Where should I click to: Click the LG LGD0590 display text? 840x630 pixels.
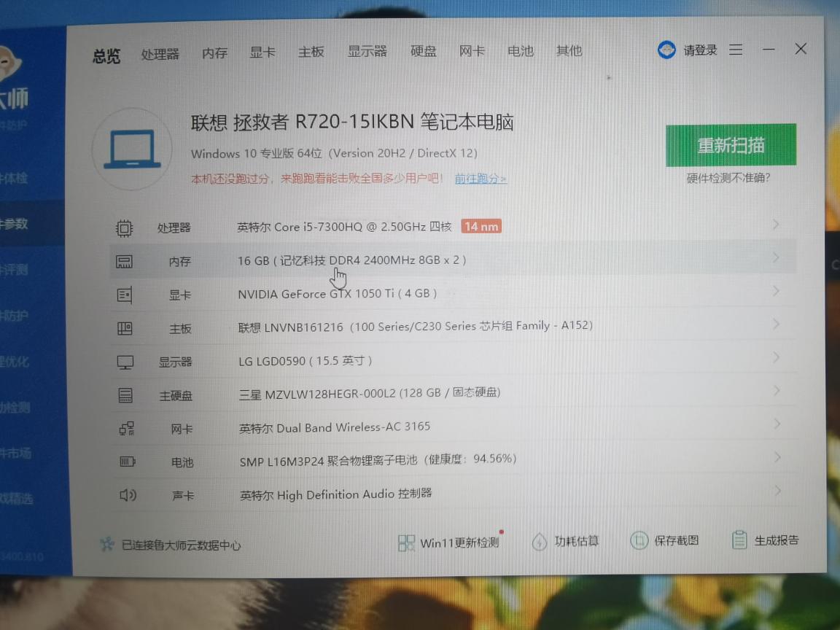click(306, 361)
